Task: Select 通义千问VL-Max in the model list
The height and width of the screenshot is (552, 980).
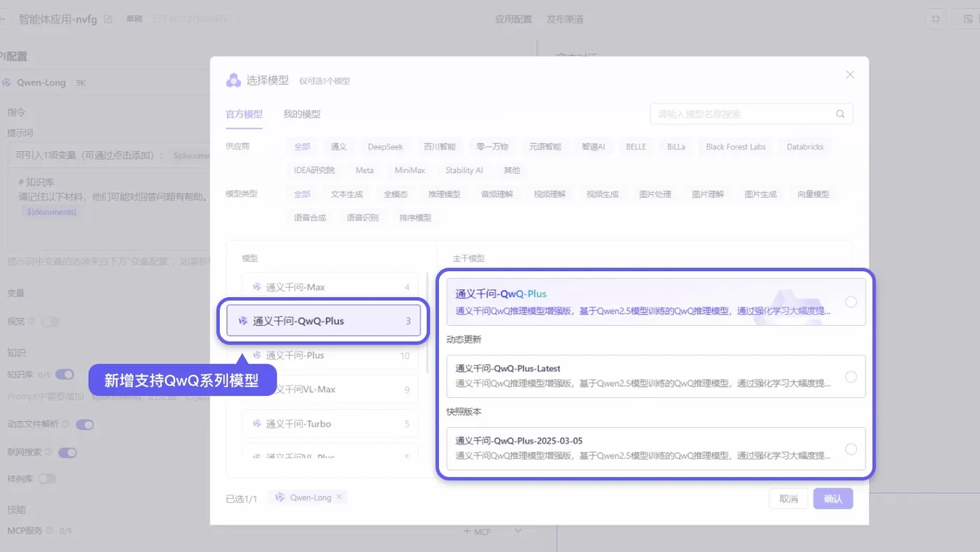Action: point(330,389)
